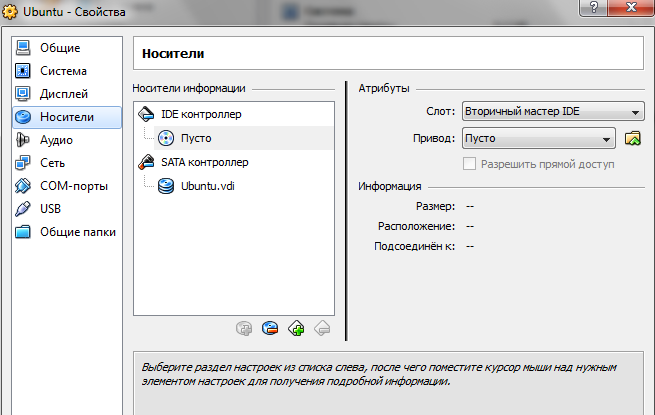The height and width of the screenshot is (415, 655).
Task: Click the IDE controller icon
Action: (146, 114)
